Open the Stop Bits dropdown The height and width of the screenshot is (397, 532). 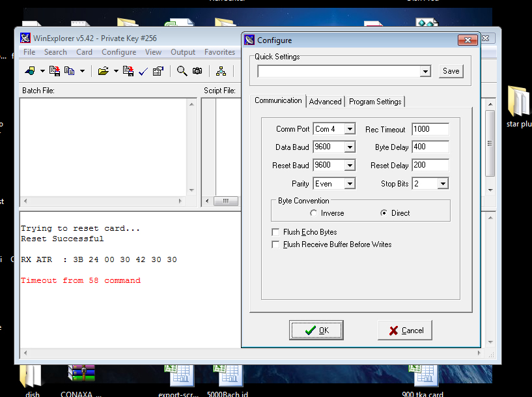click(x=442, y=184)
